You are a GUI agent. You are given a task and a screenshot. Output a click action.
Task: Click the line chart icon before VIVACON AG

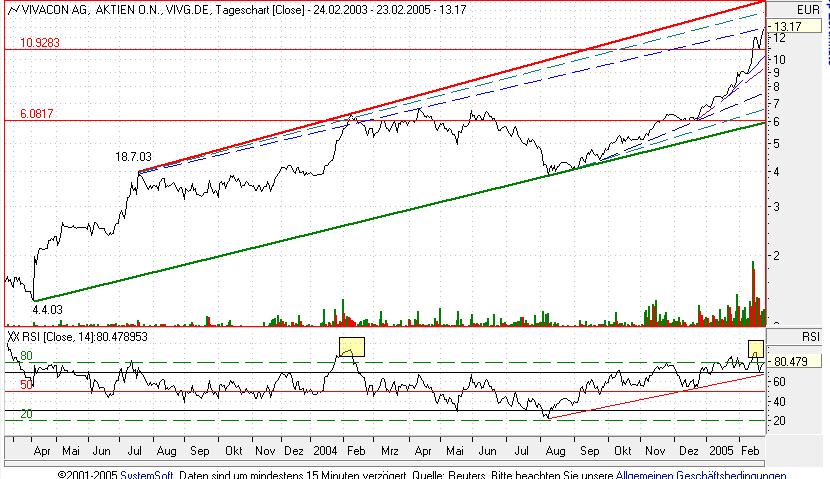click(x=14, y=9)
